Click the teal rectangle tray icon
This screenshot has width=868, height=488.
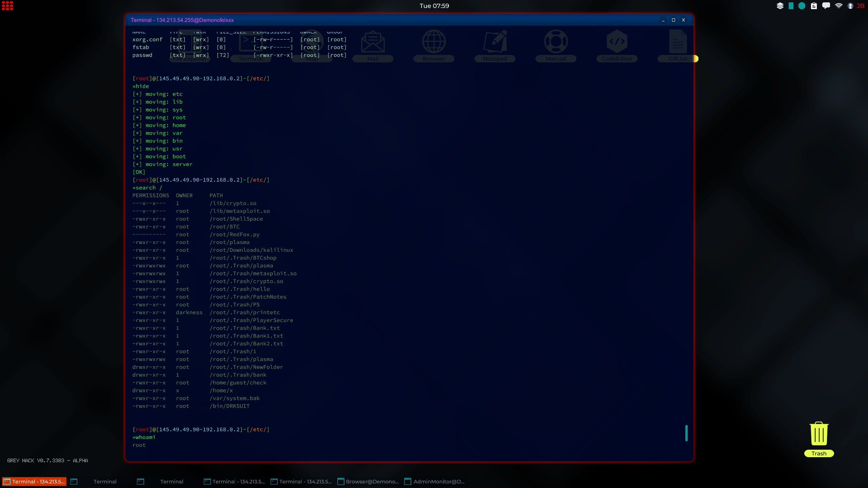(x=791, y=6)
